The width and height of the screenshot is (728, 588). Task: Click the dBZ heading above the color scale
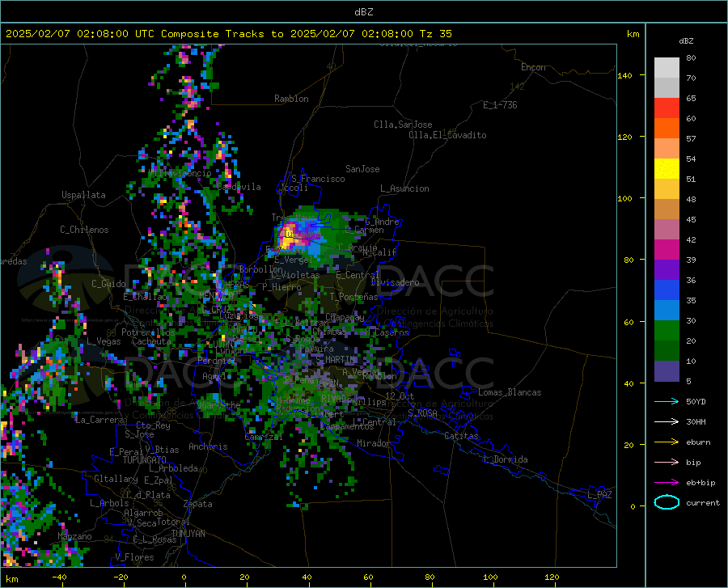686,40
